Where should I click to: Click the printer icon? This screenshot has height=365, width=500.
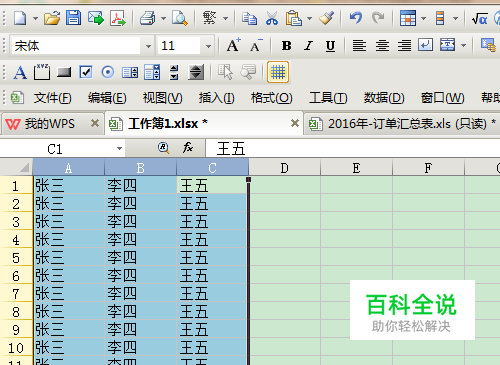[x=147, y=18]
